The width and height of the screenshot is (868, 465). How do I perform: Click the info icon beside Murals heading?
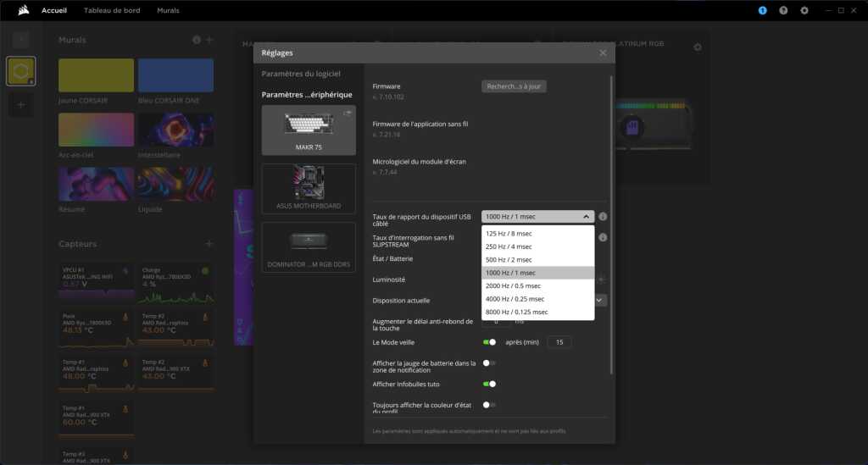(197, 40)
